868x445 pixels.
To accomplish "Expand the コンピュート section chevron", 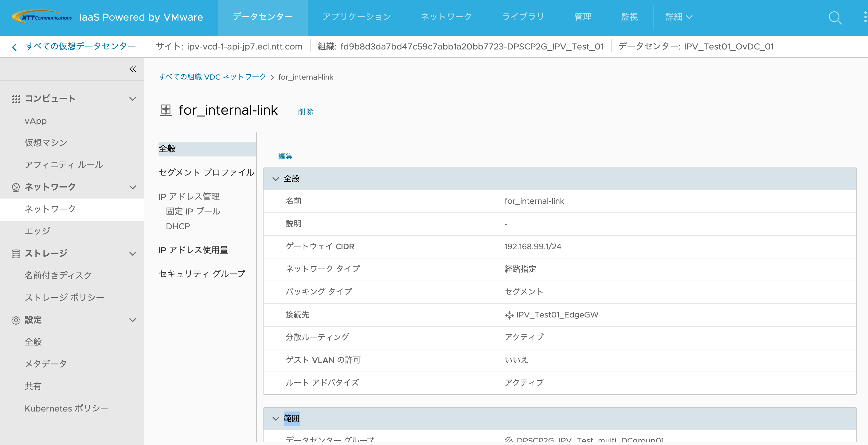I will pyautogui.click(x=132, y=98).
